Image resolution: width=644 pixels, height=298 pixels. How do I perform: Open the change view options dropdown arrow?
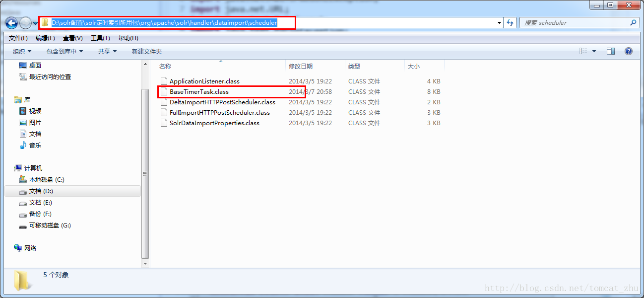(594, 52)
